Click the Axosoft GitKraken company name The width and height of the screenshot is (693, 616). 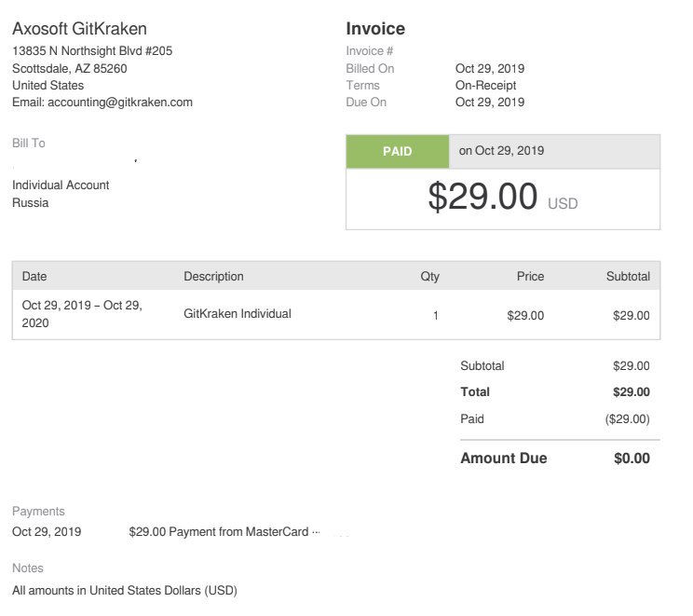click(x=79, y=29)
